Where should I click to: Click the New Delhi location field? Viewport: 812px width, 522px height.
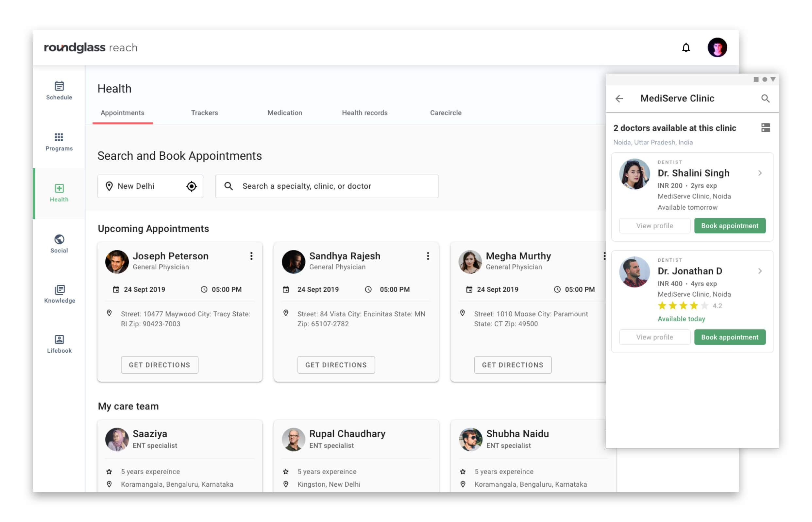[x=150, y=186]
